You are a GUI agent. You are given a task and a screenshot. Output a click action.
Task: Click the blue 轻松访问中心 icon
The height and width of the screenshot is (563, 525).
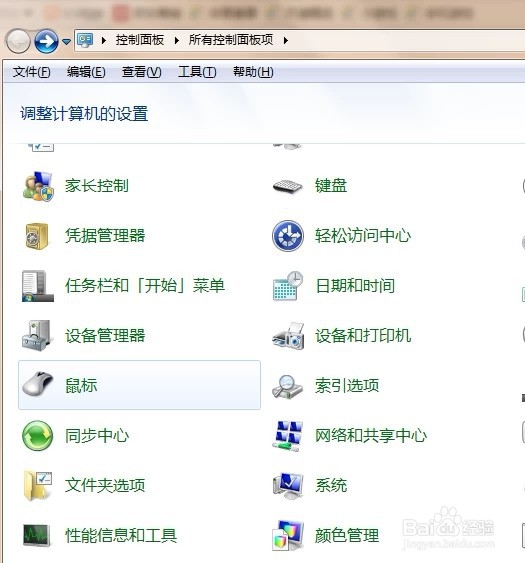tap(288, 236)
